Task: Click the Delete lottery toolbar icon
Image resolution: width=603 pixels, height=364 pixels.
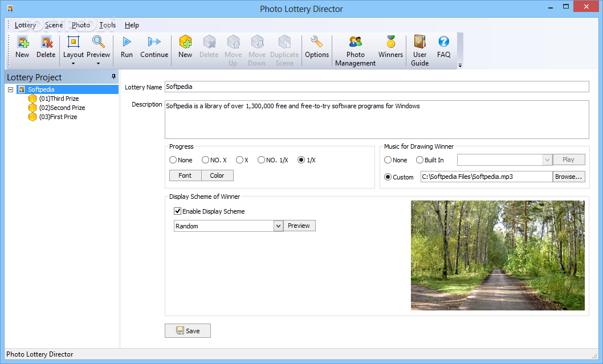Action: coord(46,42)
